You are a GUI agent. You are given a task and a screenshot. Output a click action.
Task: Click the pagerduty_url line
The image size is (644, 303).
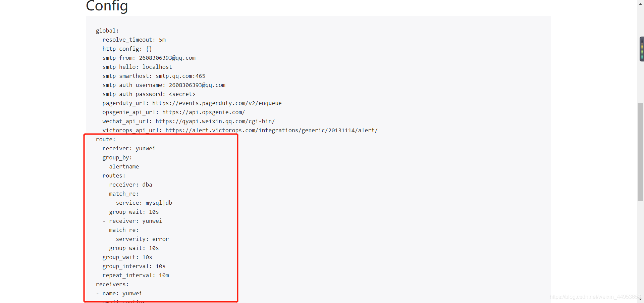192,103
